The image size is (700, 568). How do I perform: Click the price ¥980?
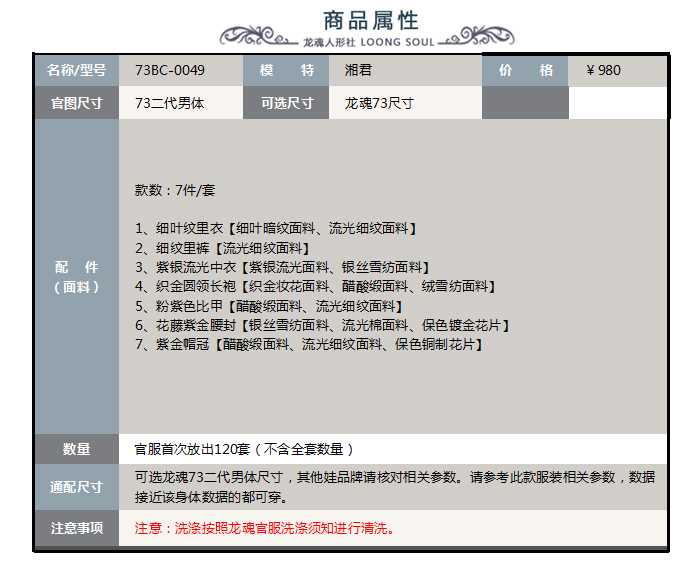pyautogui.click(x=603, y=71)
